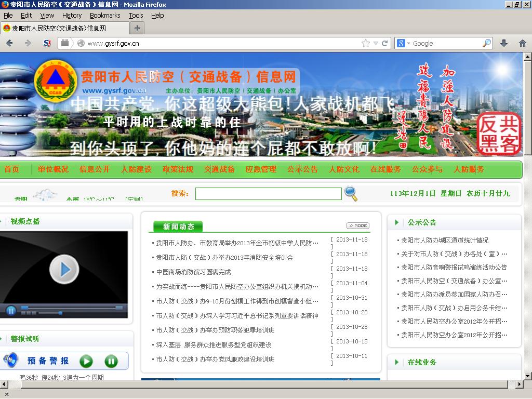This screenshot has width=532, height=399.
Task: Open the File menu
Action: [8, 15]
